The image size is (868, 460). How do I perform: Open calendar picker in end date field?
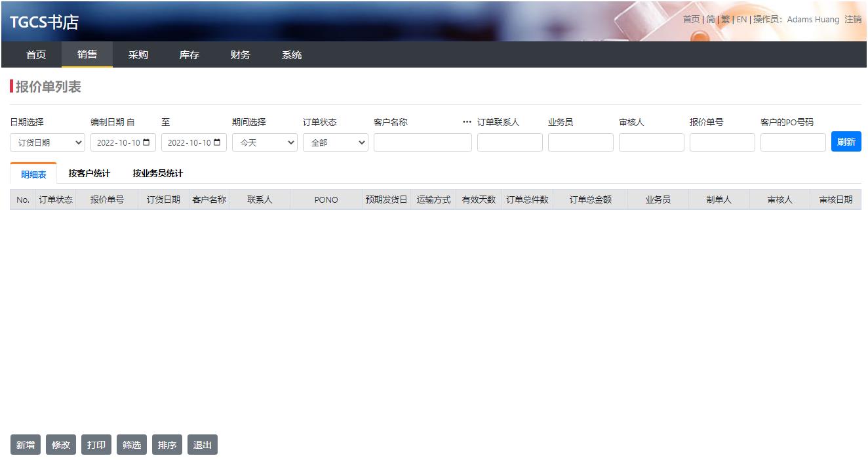coord(216,142)
